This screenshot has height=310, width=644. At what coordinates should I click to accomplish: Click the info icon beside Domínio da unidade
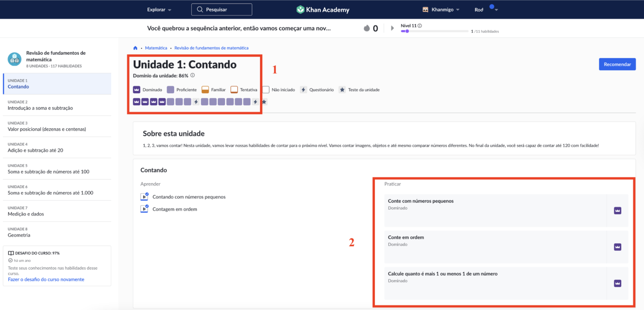[x=193, y=76]
